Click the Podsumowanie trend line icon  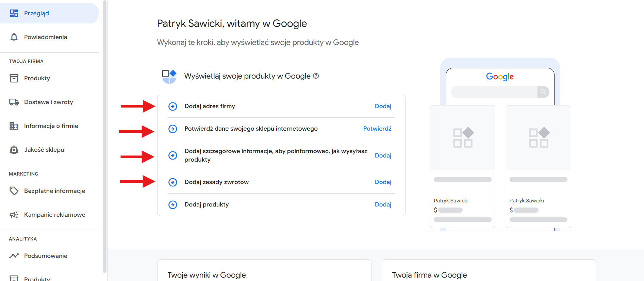14,256
